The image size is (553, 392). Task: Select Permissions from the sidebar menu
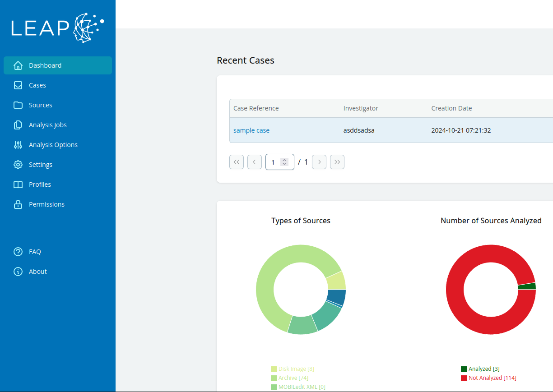(47, 204)
